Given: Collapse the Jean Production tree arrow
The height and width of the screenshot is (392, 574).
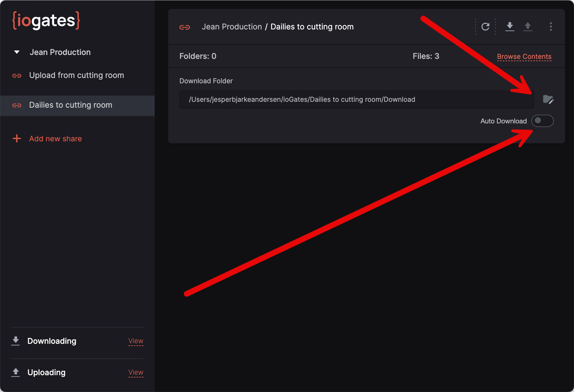Looking at the screenshot, I should (17, 52).
